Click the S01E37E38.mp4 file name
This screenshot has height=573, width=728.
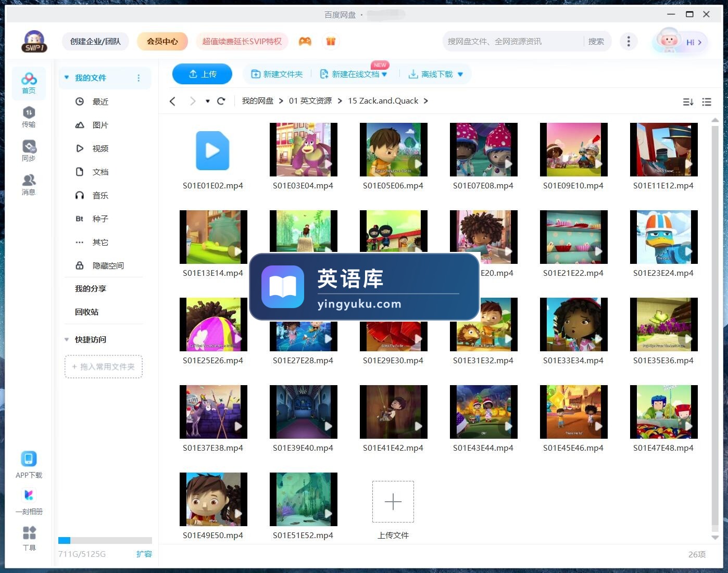[213, 448]
